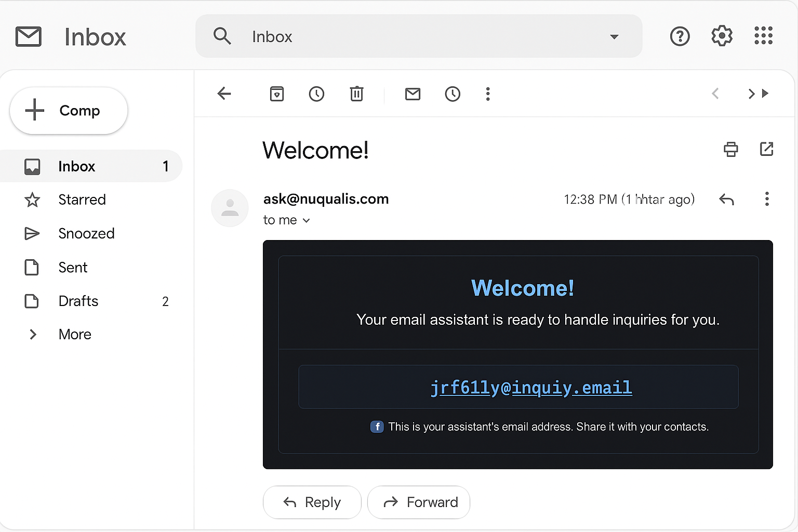Click the first clock icon after archive
The width and height of the screenshot is (798, 532).
pos(316,94)
